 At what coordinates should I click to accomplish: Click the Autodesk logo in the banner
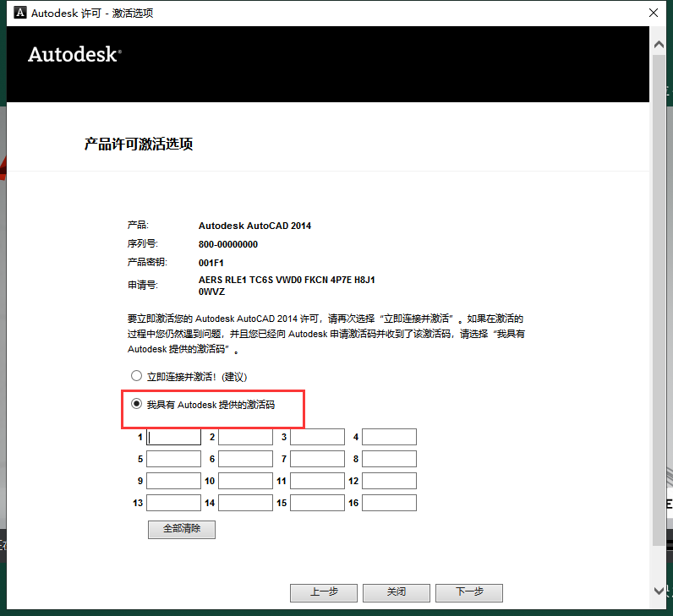74,55
